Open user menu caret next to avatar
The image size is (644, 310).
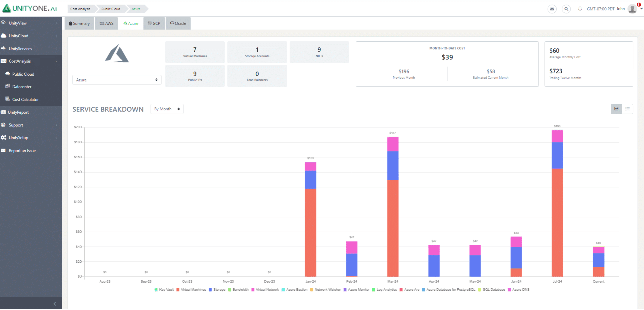641,9
